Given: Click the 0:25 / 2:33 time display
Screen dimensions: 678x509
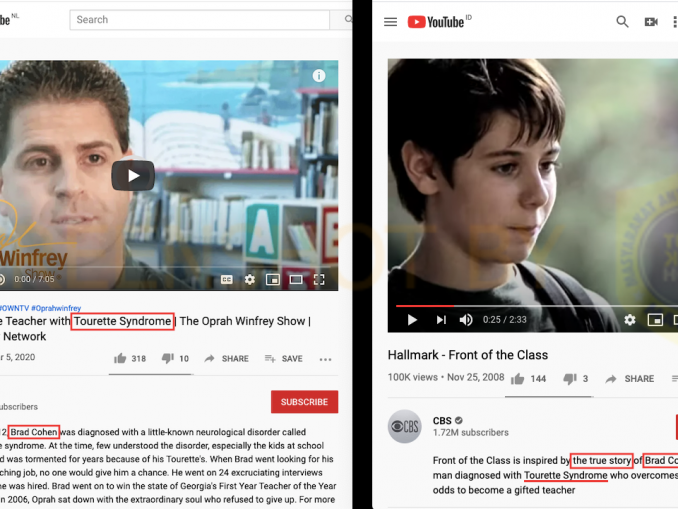Looking at the screenshot, I should [x=505, y=320].
